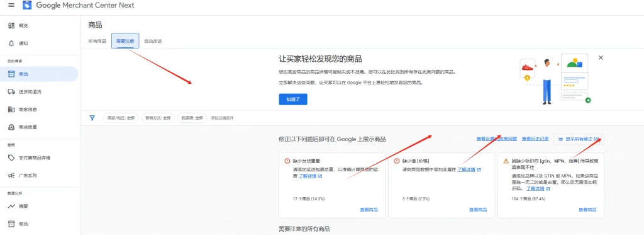Click the banner shopping illustration
Viewport: 644px width, 235px height.
tap(555, 79)
